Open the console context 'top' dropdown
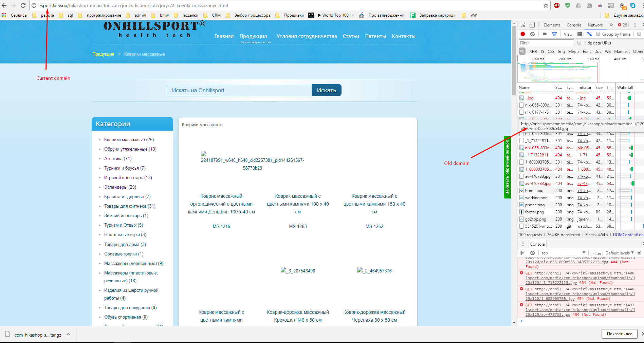Viewport: 644px width, 343px height. point(563,253)
